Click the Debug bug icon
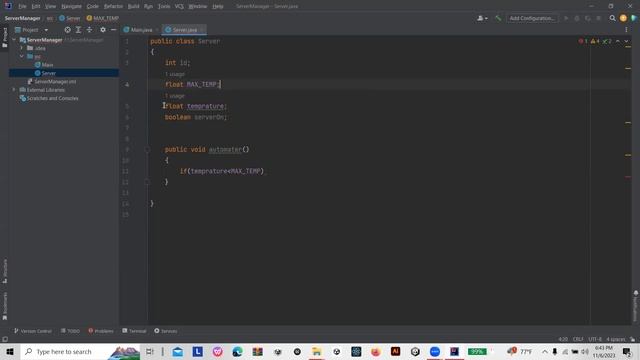640x360 pixels. (577, 18)
